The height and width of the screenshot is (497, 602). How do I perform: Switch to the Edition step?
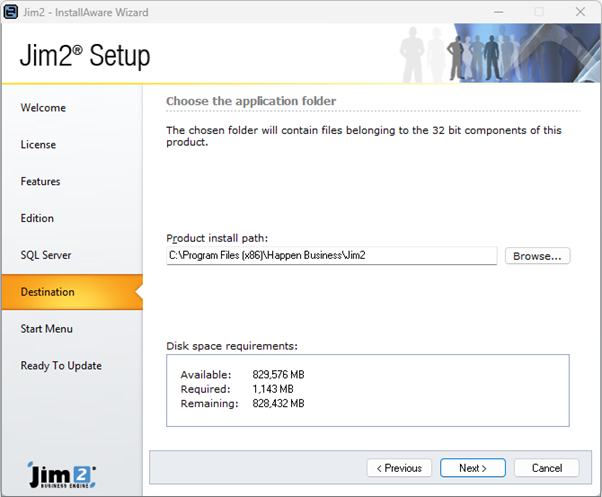pos(37,218)
